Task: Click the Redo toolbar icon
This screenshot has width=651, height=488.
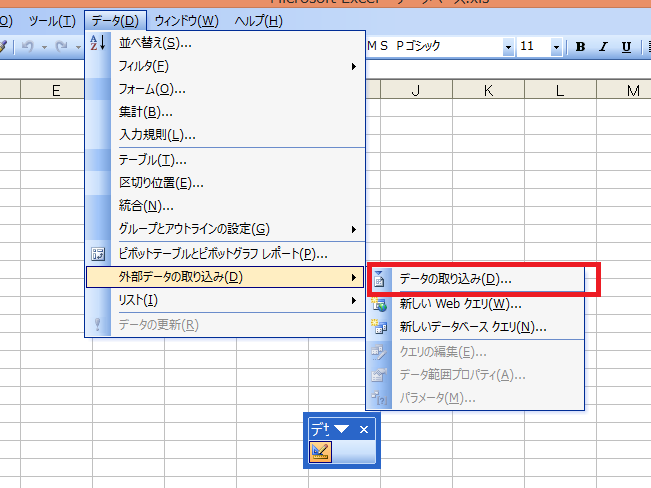Action: 61,47
